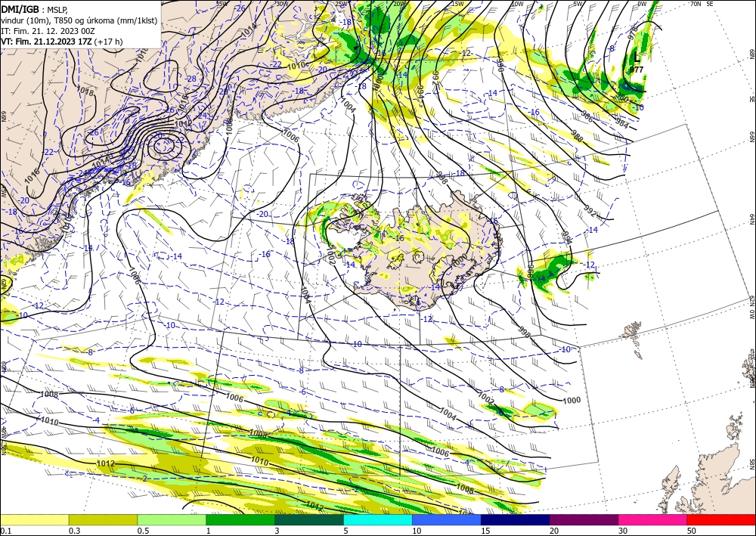Pick the blue 10–15 legend swatch
Screen dimensions: 756x536
pos(447,520)
